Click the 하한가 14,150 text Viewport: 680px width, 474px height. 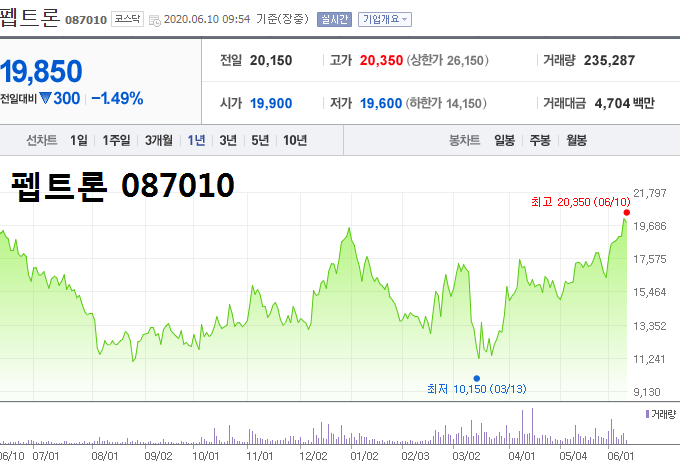click(x=446, y=103)
